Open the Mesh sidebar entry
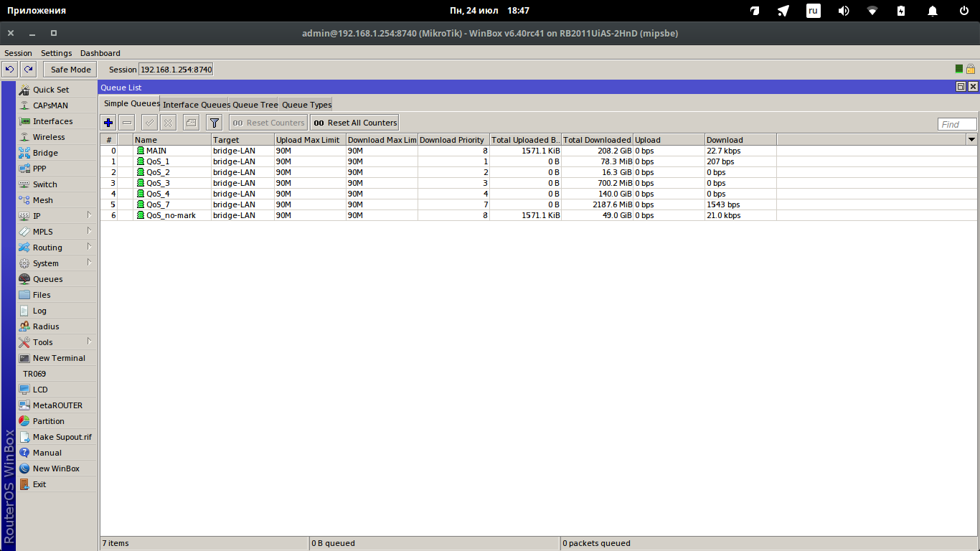The image size is (980, 551). (57, 200)
